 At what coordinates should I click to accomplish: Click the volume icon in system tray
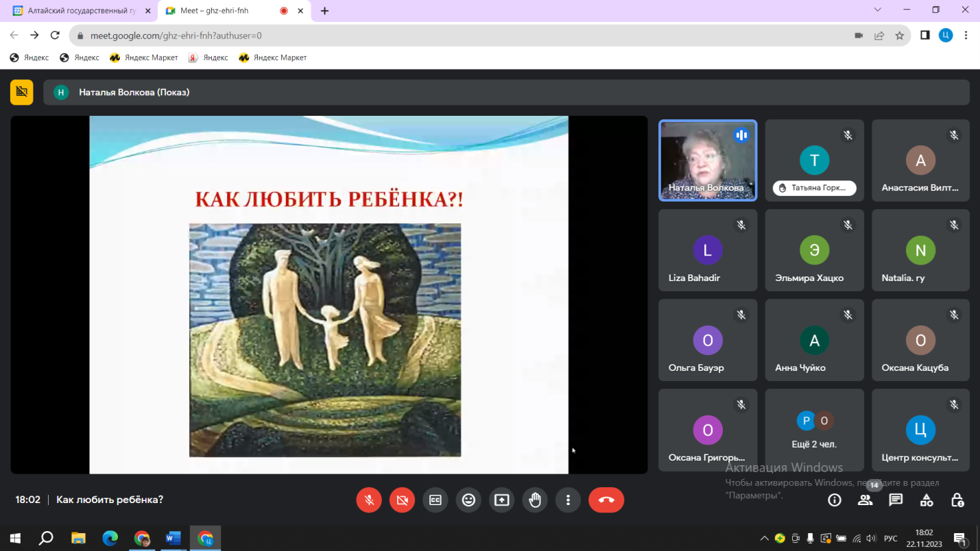[x=871, y=538]
